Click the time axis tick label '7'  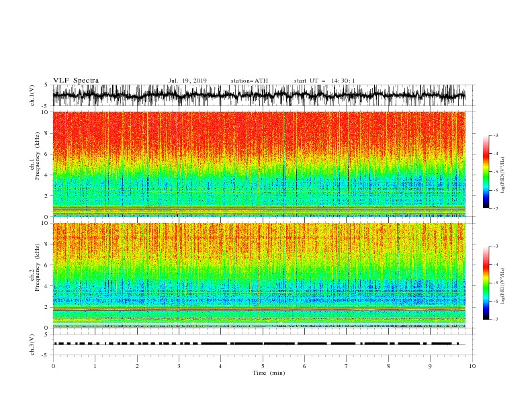(x=347, y=366)
